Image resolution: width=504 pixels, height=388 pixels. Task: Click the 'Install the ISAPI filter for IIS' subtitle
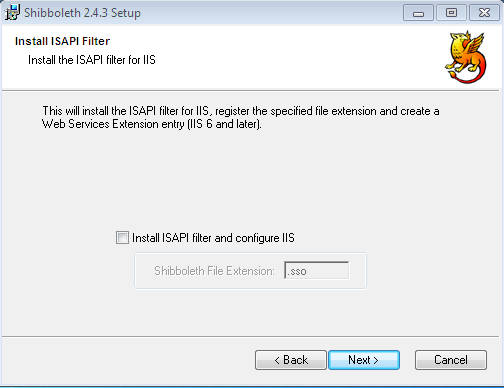[92, 60]
